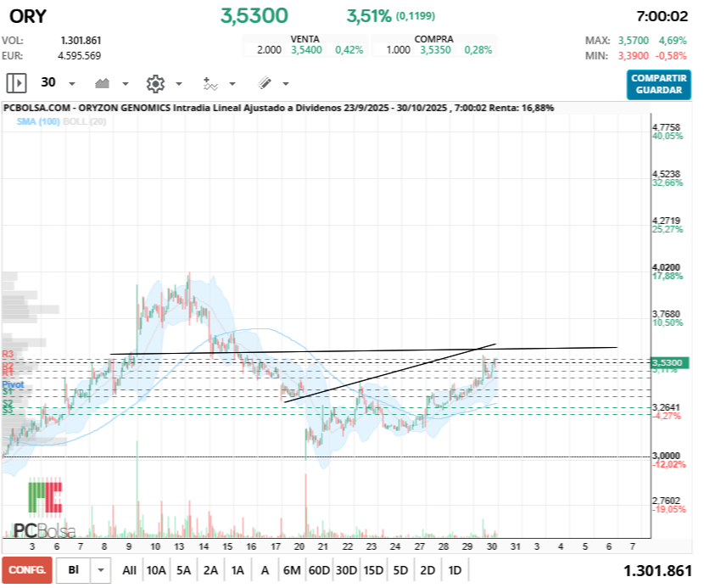The height and width of the screenshot is (588, 704).
Task: Open the chart settings gear icon
Action: pos(154,83)
